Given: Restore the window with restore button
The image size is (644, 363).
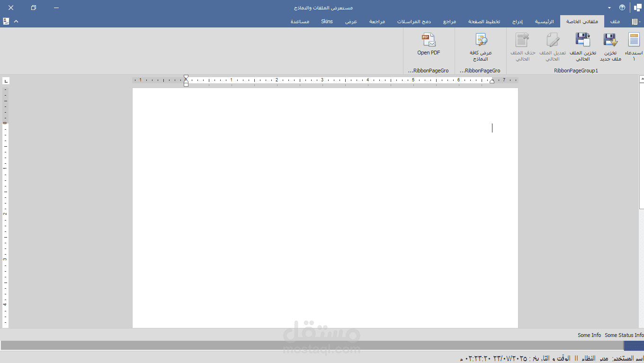Looking at the screenshot, I should point(33,8).
